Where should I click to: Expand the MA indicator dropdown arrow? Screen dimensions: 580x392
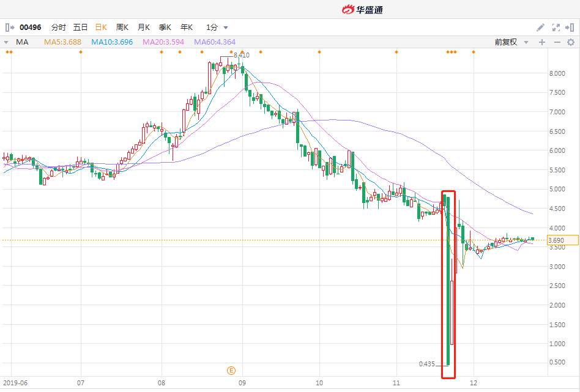pos(6,42)
